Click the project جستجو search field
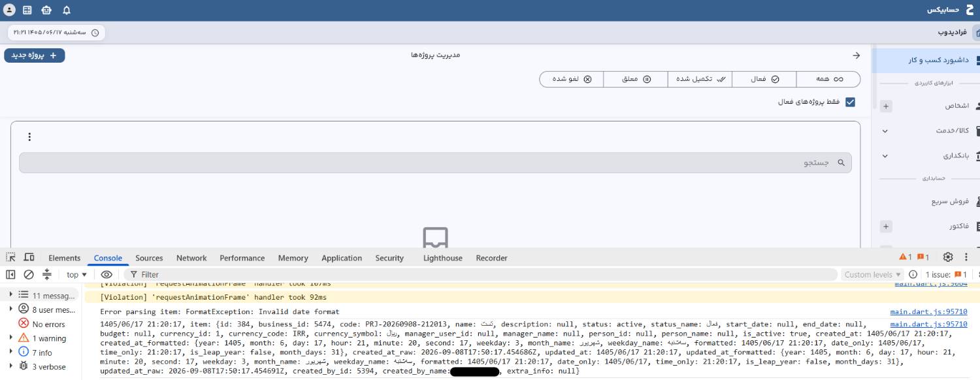This screenshot has width=980, height=380. [x=436, y=163]
